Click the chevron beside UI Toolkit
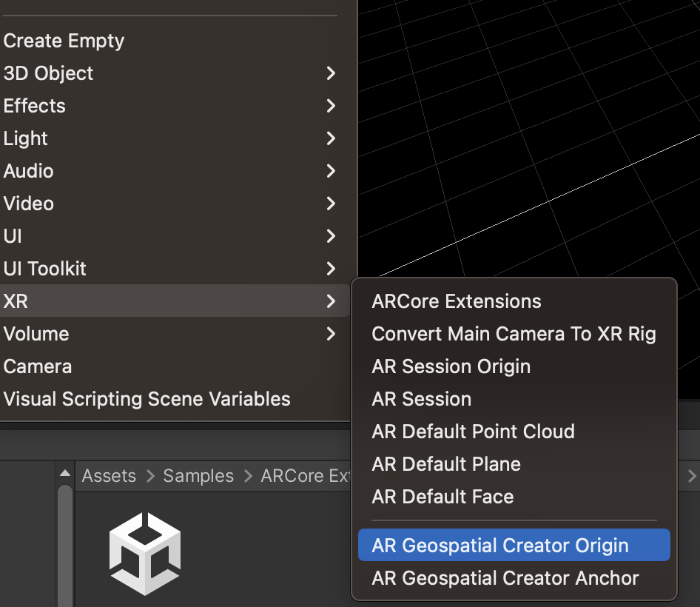700x607 pixels. tap(331, 268)
